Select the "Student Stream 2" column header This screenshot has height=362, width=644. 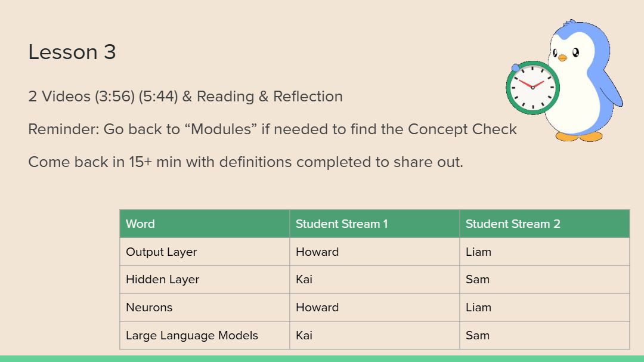[x=544, y=224]
